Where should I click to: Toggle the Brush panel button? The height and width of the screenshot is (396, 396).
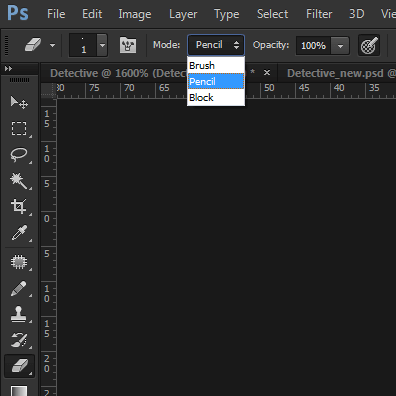pos(128,45)
